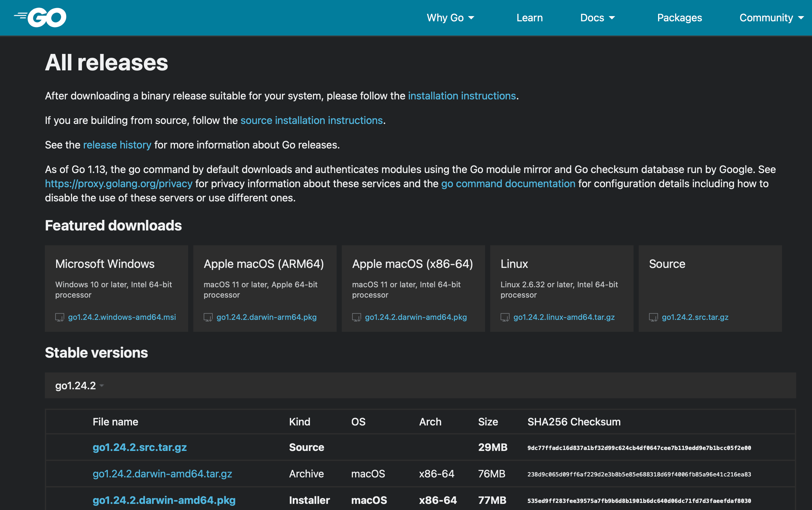Click the Installer kind cell
The image size is (812, 510).
point(309,500)
